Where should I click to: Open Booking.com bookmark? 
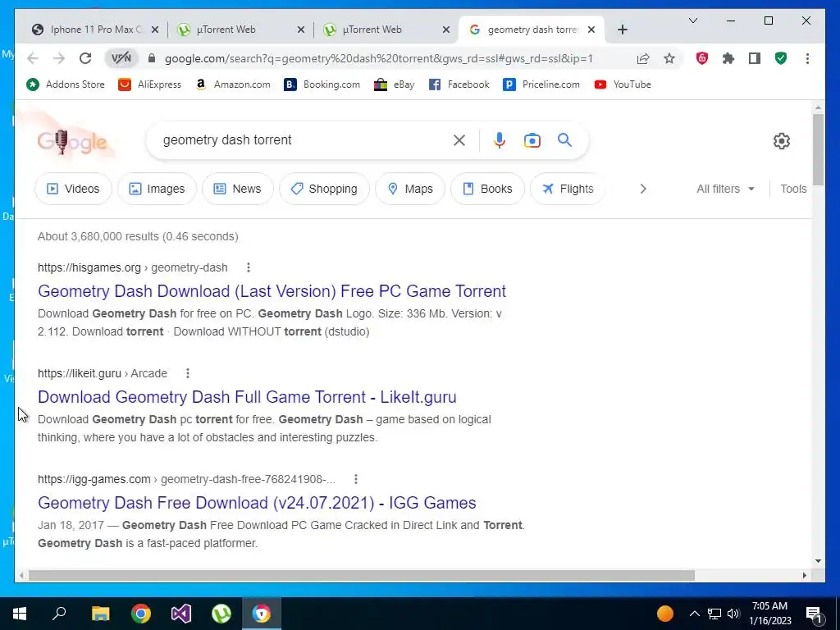pos(322,84)
